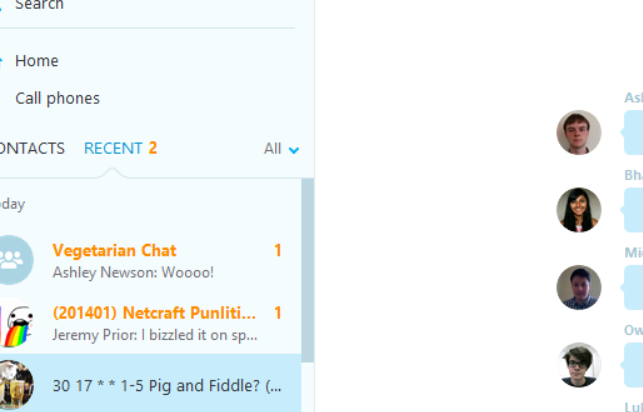This screenshot has height=412, width=643.
Task: Open the glasses-wearing participant's avatar
Action: tap(579, 365)
